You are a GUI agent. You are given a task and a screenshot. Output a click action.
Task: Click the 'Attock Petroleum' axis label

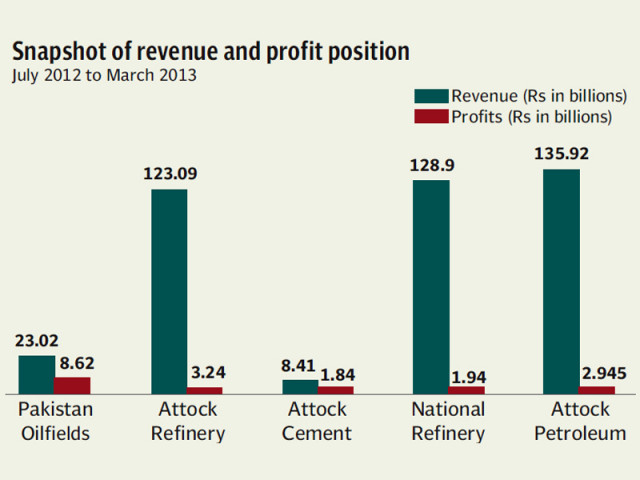[x=580, y=421]
